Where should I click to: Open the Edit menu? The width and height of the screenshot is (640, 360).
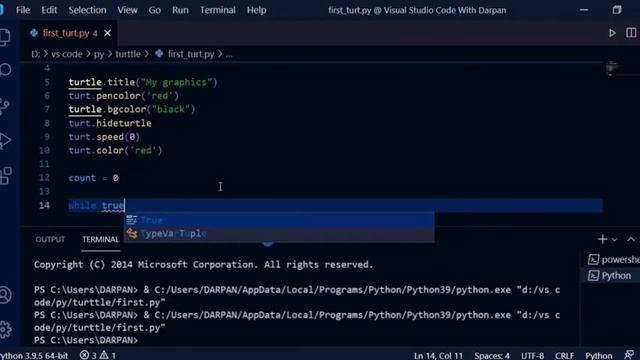pos(49,10)
